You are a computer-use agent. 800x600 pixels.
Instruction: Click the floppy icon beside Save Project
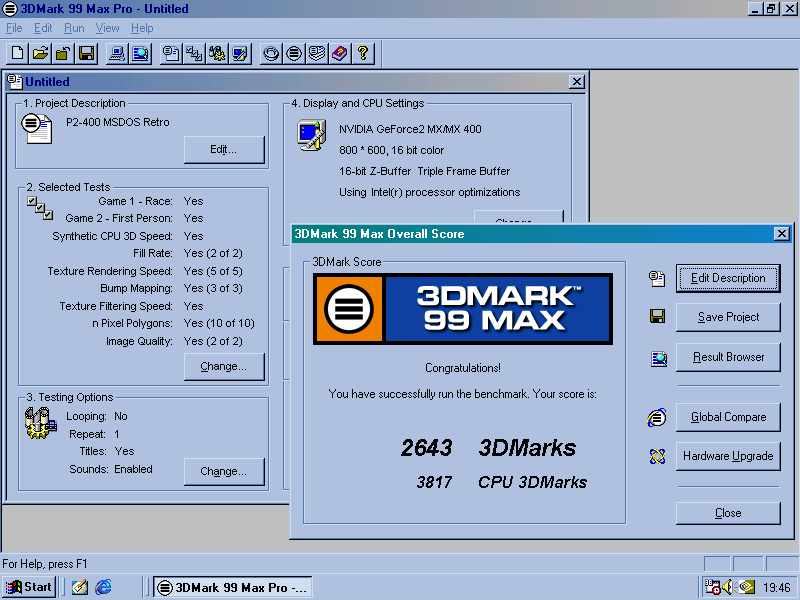tap(657, 316)
